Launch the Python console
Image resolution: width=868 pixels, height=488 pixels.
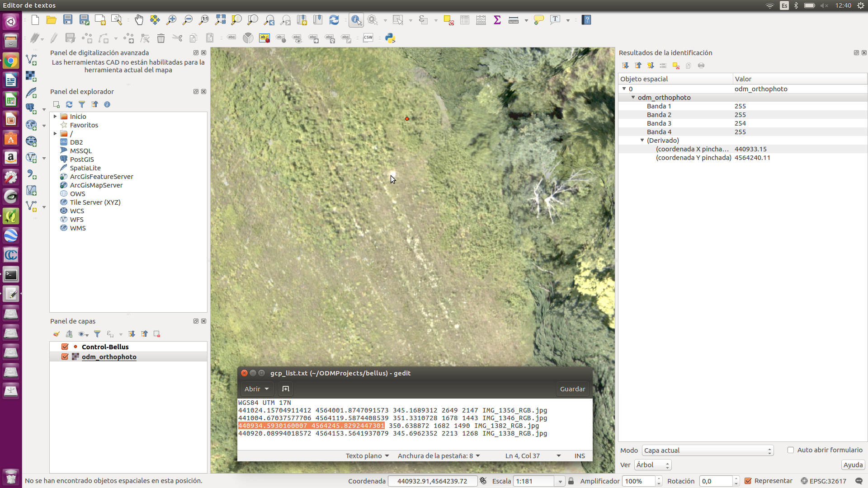point(390,38)
